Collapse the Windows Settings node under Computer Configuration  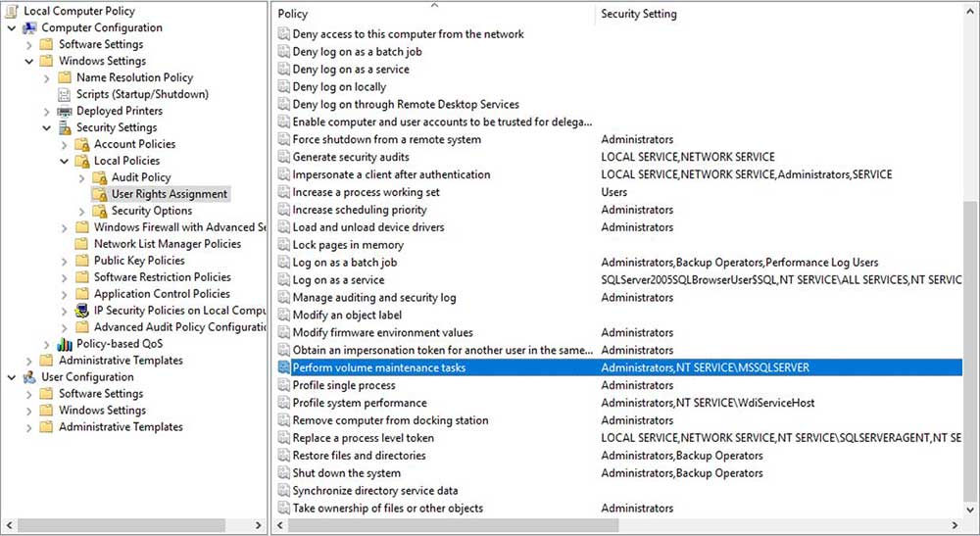28,61
